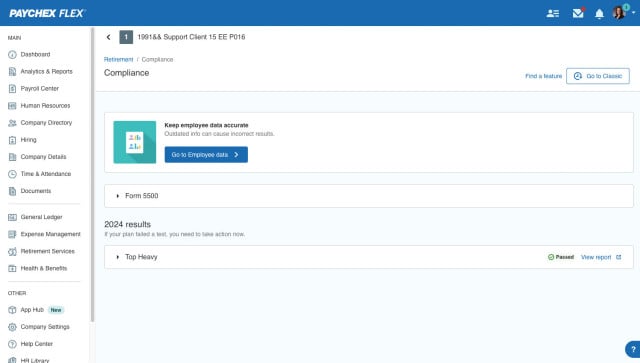Viewport: 640px width, 363px height.
Task: Click the '2024 results' heading
Action: pyautogui.click(x=127, y=225)
